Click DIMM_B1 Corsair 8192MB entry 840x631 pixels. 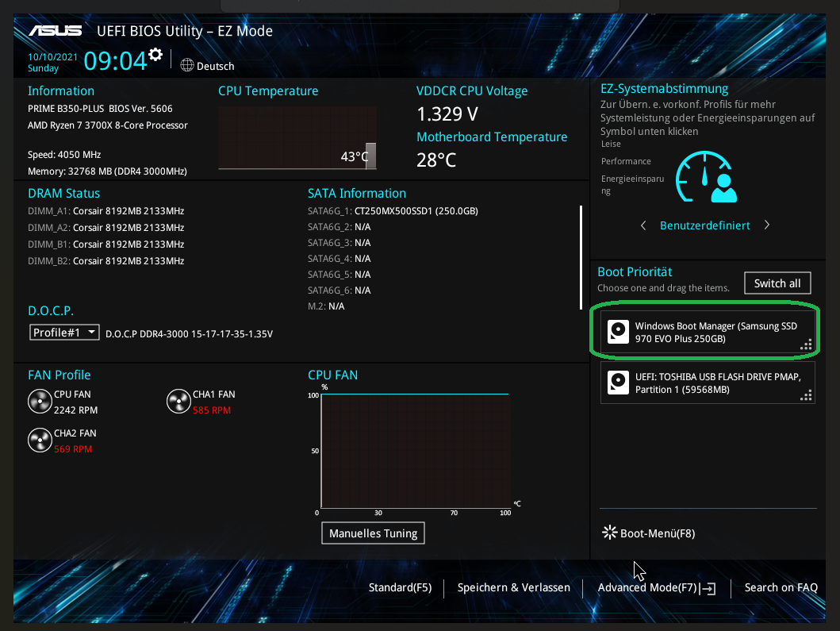pyautogui.click(x=106, y=244)
